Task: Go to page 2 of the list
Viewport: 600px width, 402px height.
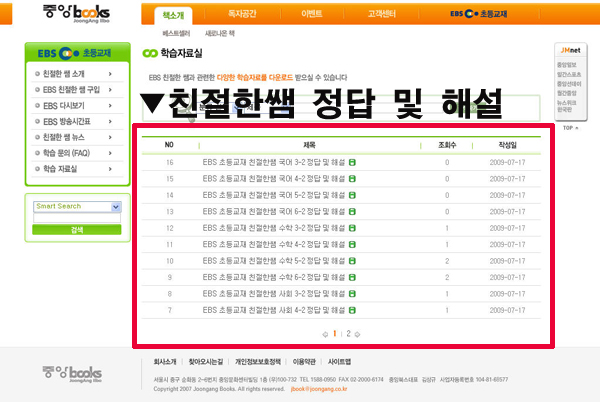Action: pyautogui.click(x=346, y=334)
